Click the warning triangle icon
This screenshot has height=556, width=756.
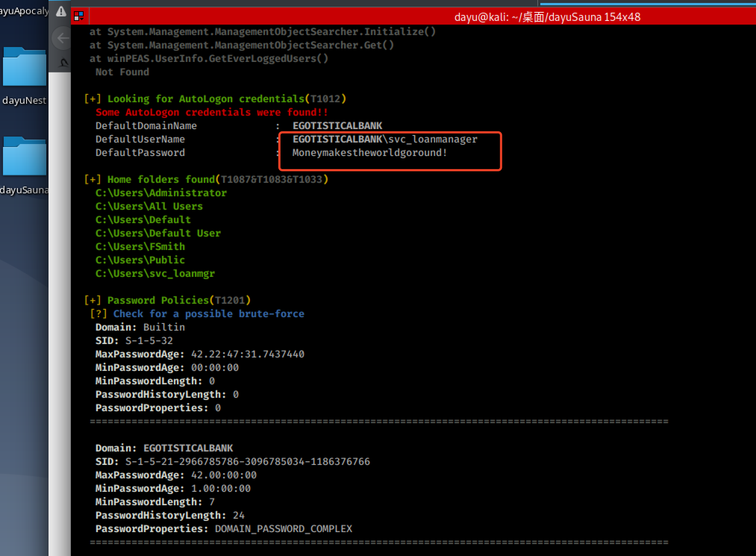pos(61,12)
